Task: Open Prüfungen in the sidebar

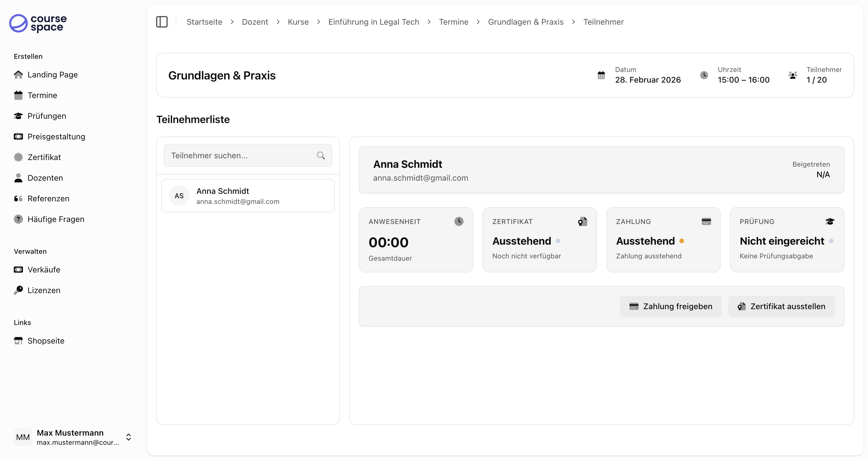Action: 46,116
